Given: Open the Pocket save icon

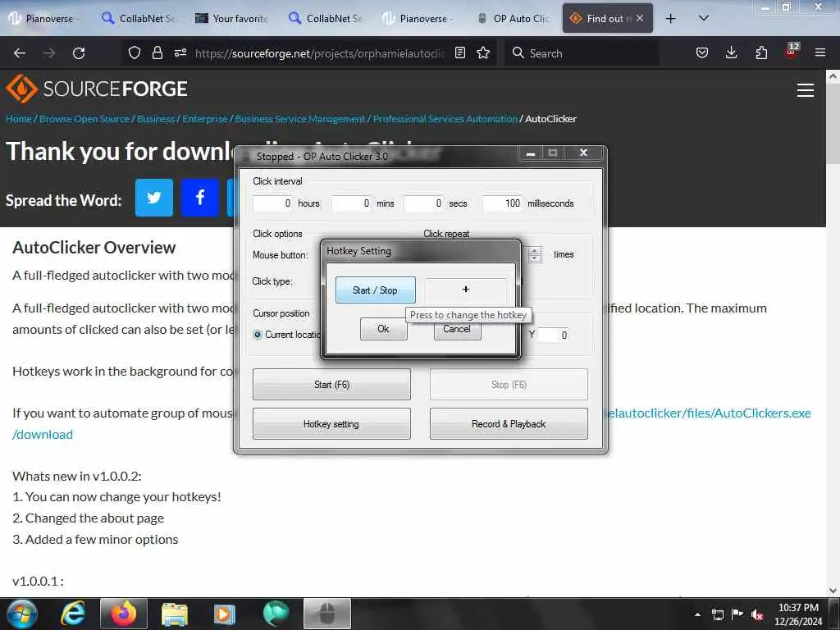Looking at the screenshot, I should pyautogui.click(x=702, y=52).
